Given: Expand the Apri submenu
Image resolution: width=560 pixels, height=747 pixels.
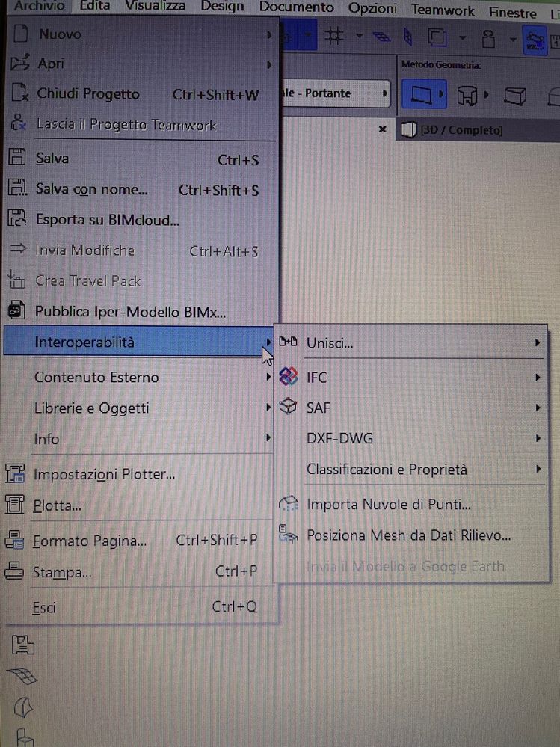Looking at the screenshot, I should coord(142,64).
